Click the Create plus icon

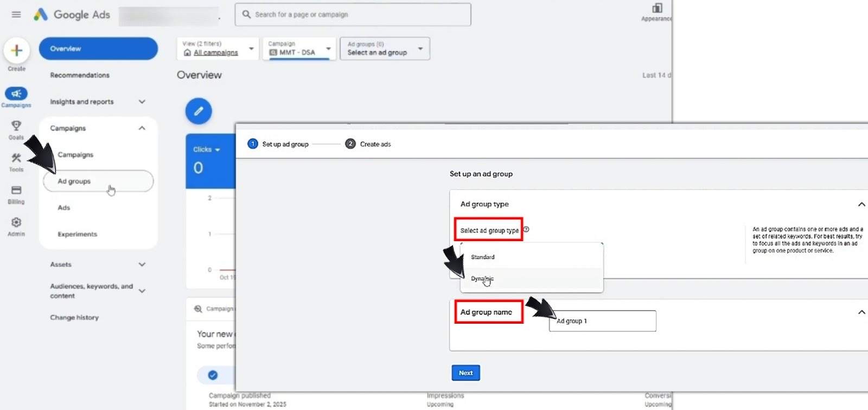(17, 51)
